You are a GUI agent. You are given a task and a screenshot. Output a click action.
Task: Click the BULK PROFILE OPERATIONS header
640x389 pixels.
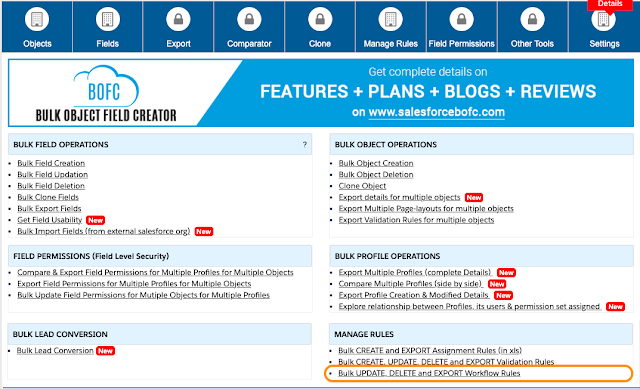coord(482,256)
